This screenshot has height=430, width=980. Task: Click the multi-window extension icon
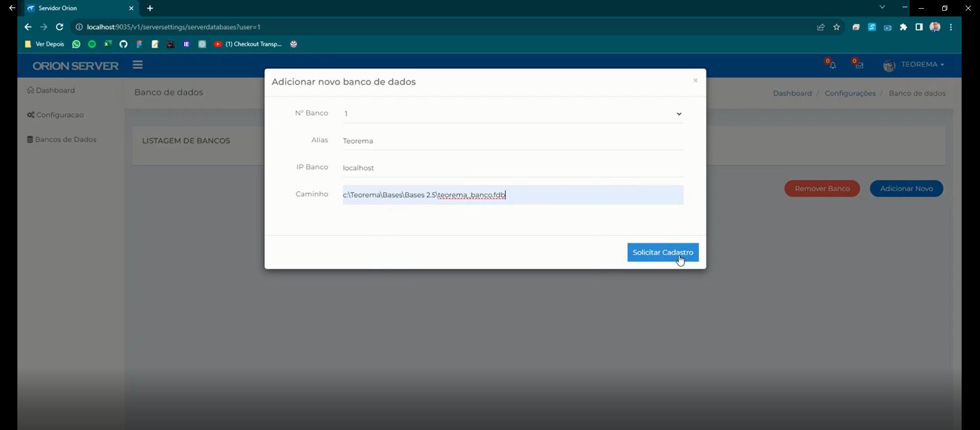(856, 27)
